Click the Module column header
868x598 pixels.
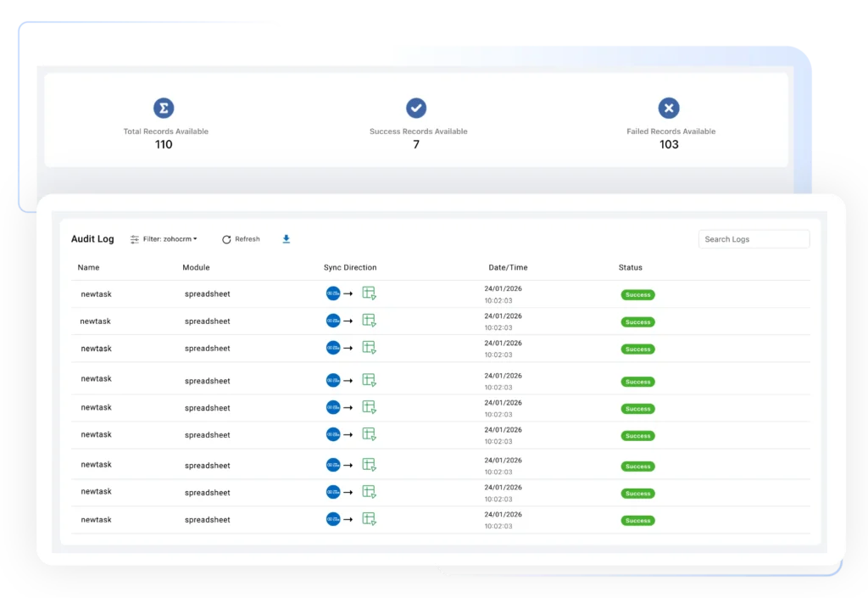[x=196, y=267]
